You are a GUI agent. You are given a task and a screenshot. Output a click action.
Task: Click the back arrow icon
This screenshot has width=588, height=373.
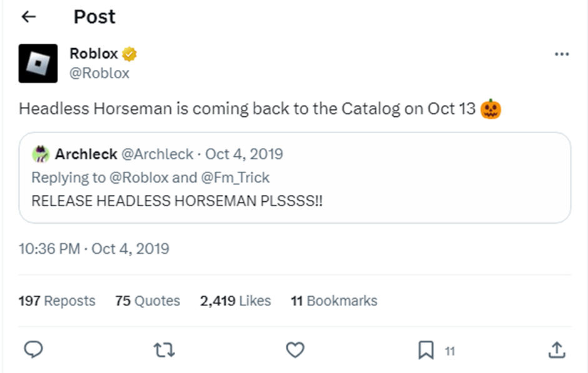tap(29, 17)
